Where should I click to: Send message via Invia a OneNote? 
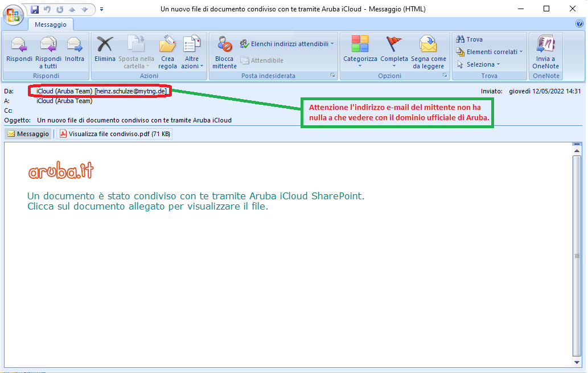[x=545, y=52]
